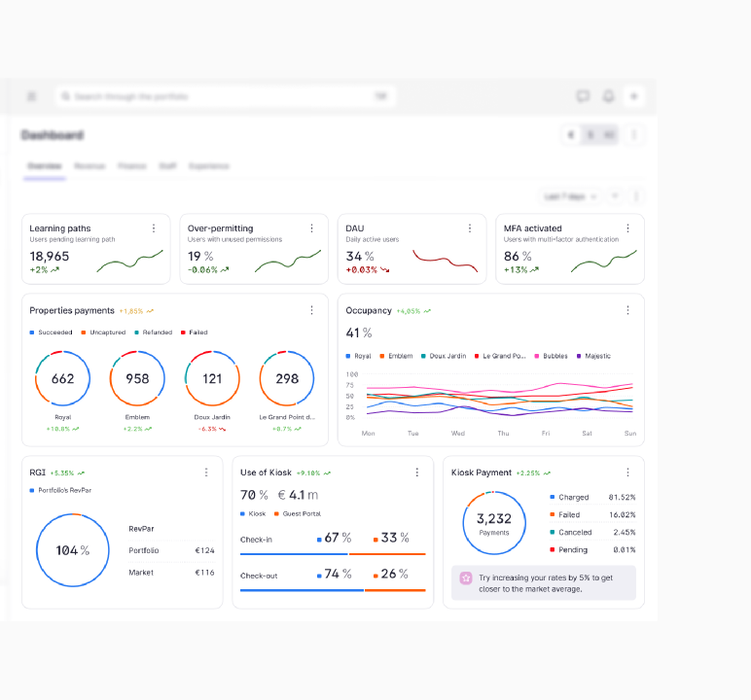751x700 pixels.
Task: Select the Emblem payments donut chart
Action: [x=137, y=378]
